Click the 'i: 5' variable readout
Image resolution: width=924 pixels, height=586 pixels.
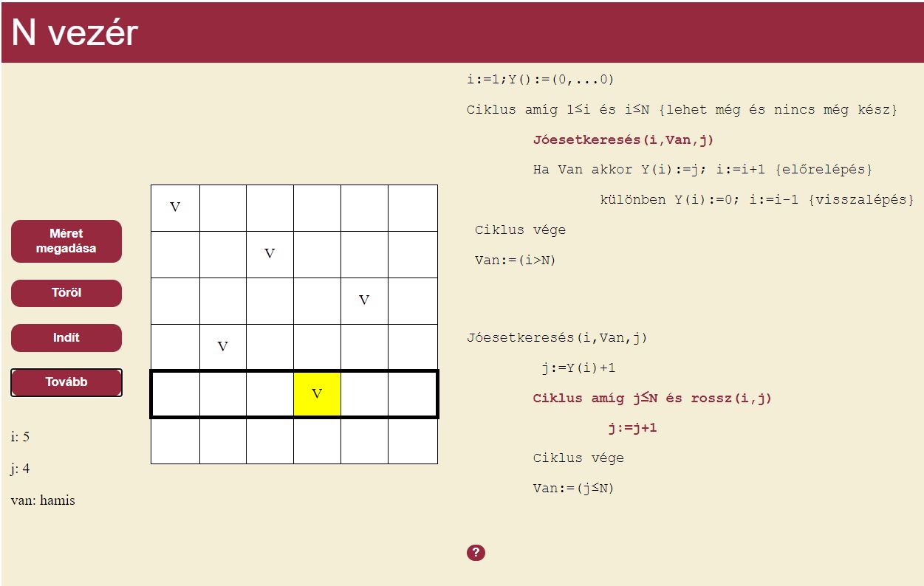(21, 437)
